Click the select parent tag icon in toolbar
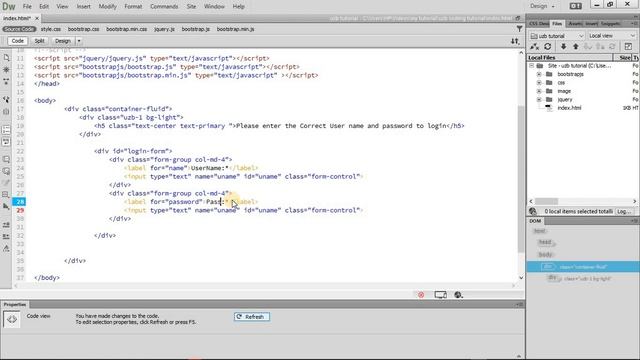The height and width of the screenshot is (360, 640). click(6, 99)
